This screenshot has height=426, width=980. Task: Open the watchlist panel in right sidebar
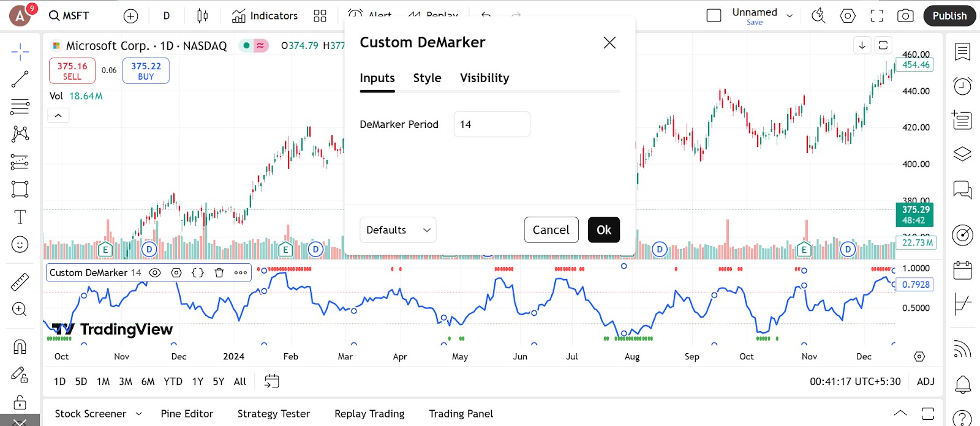pos(962,52)
